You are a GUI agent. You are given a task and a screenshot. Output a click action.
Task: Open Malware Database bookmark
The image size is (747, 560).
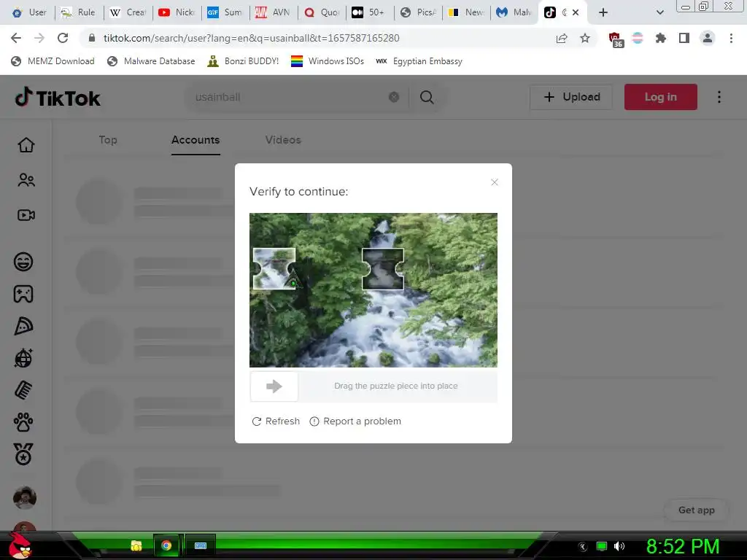151,61
